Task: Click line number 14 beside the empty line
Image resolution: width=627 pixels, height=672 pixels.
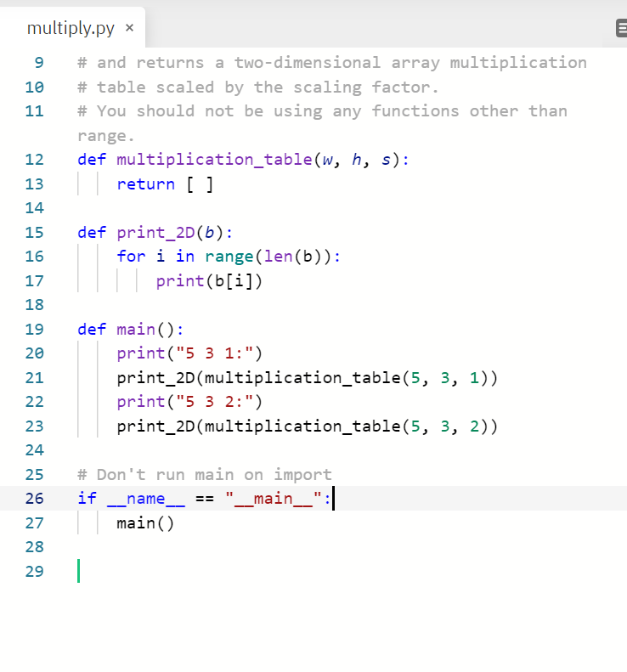Action: point(34,208)
